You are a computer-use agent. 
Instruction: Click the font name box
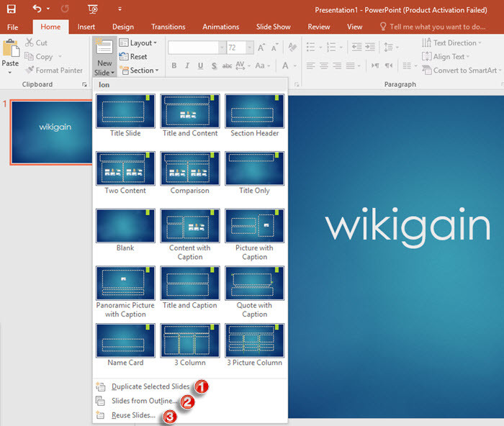tap(193, 48)
